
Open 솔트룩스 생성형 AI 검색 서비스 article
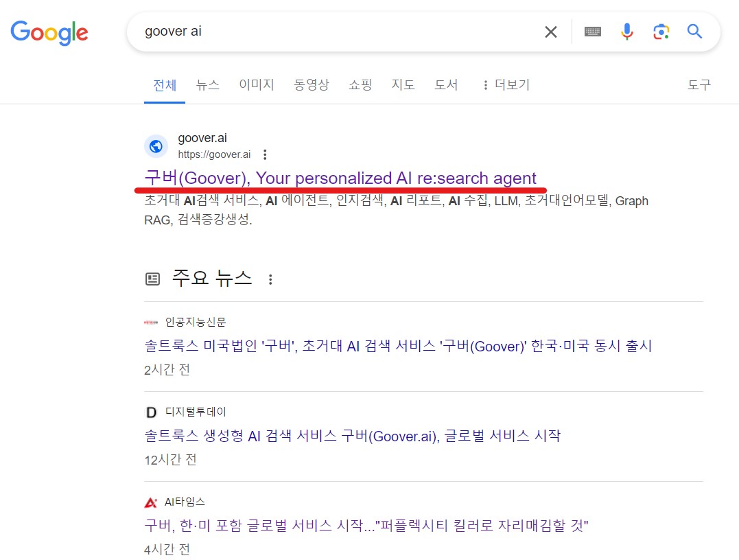pos(352,436)
